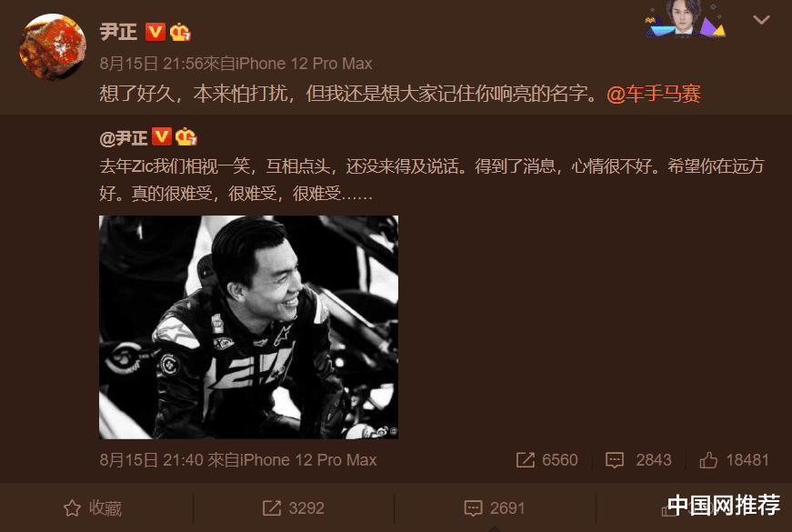Click the comment icon showing 2843

click(638, 460)
